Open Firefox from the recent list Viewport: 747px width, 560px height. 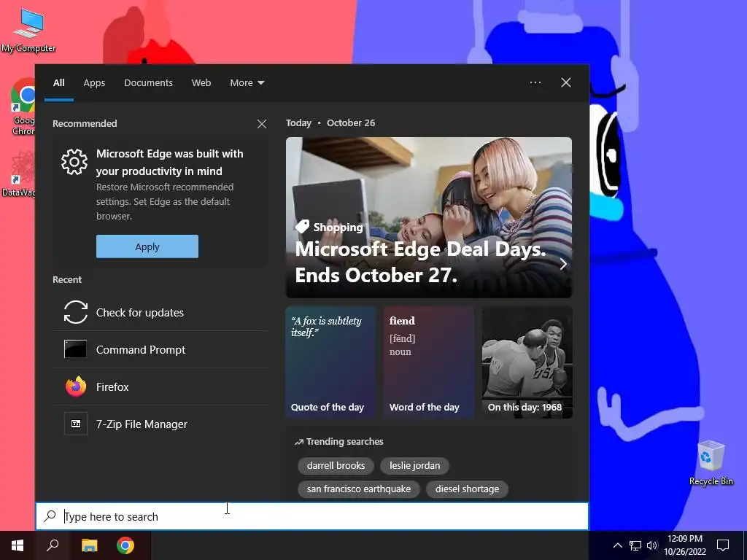point(160,386)
